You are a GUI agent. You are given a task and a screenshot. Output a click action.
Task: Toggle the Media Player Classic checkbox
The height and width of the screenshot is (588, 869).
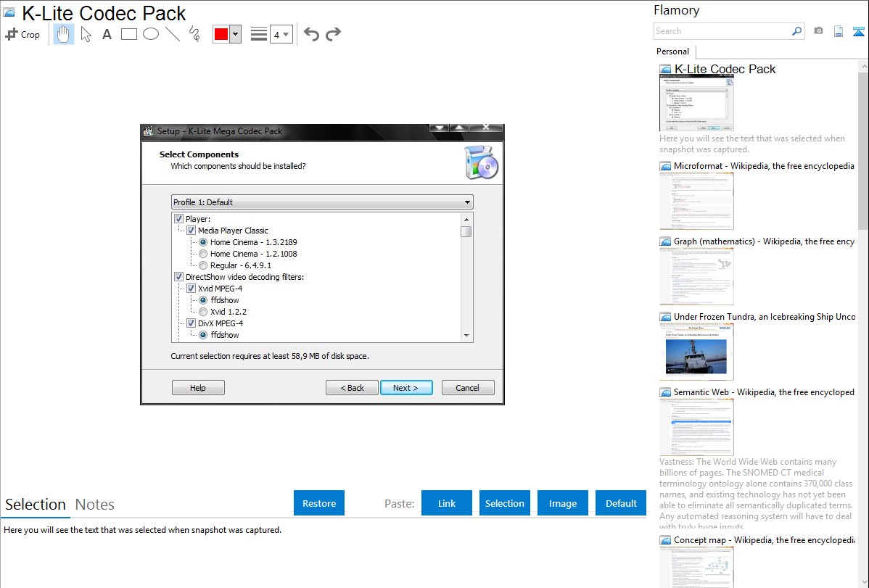pyautogui.click(x=191, y=231)
